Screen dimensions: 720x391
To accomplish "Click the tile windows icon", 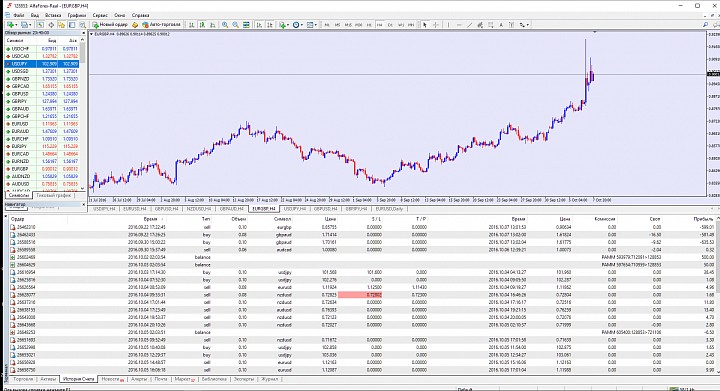I will pos(247,25).
